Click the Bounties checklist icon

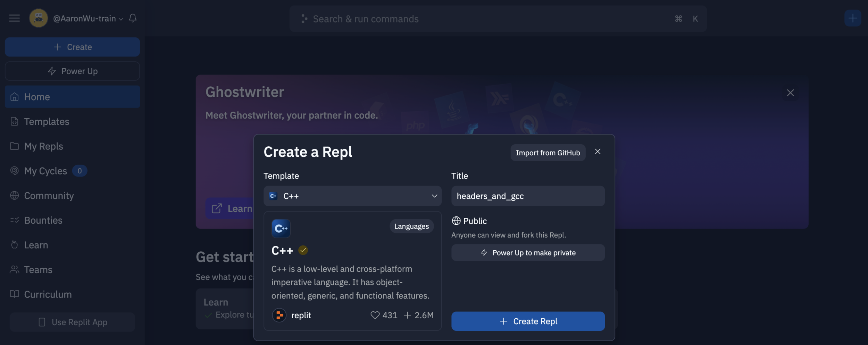tap(14, 220)
